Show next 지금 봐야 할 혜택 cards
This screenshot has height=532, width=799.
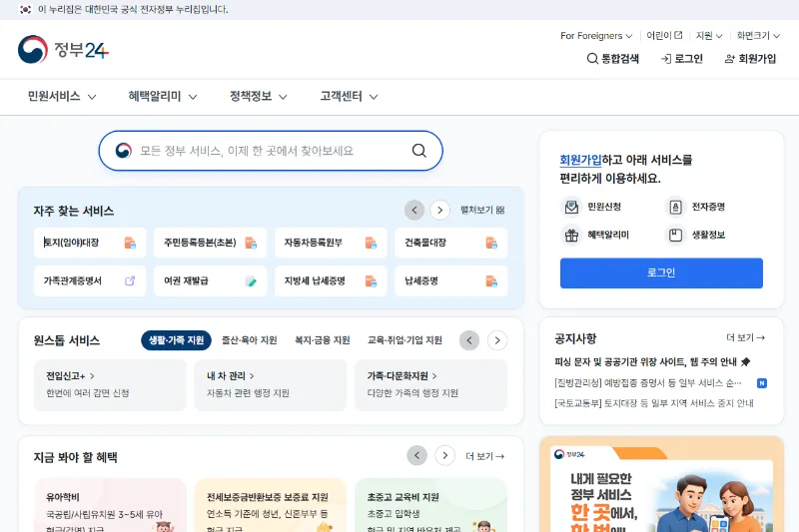tap(444, 455)
